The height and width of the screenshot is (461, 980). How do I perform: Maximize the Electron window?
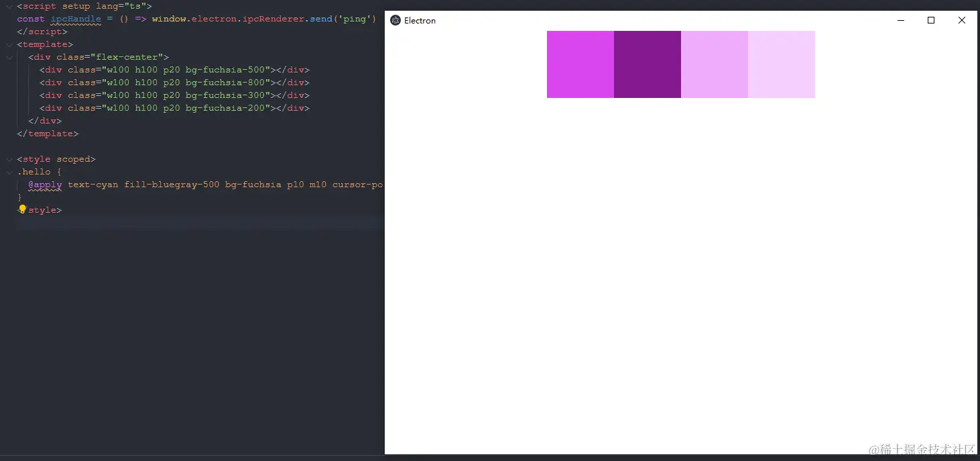click(x=931, y=20)
